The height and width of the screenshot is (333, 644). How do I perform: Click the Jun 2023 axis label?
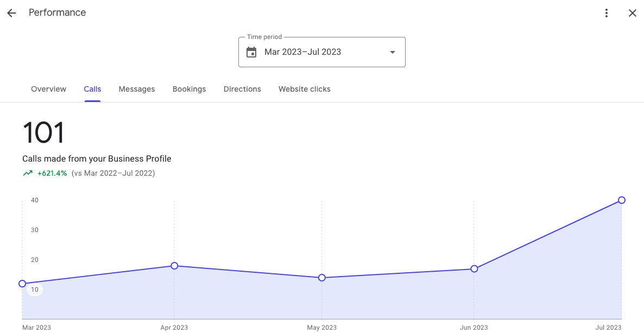(473, 327)
